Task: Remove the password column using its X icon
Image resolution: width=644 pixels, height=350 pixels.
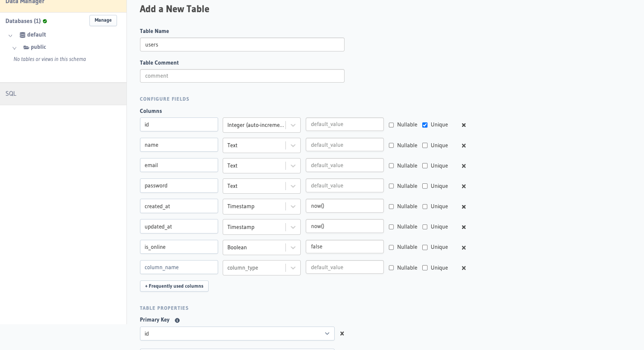Action: pyautogui.click(x=463, y=186)
